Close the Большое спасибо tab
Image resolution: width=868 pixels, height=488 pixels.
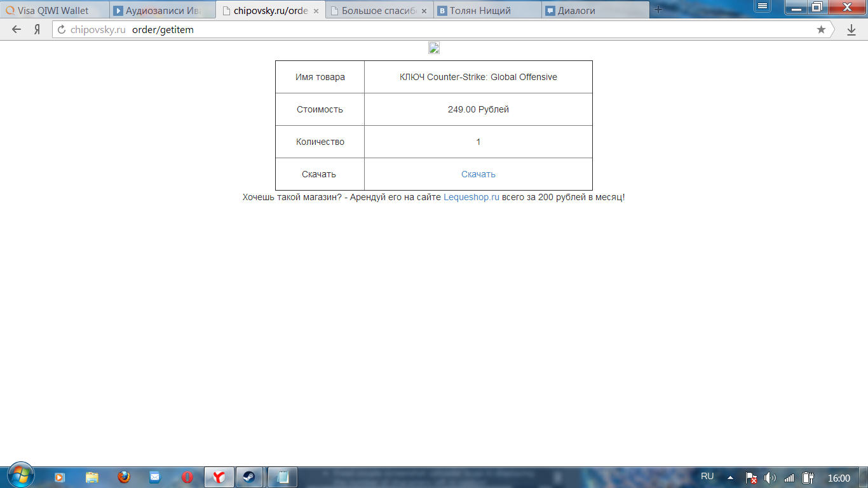[424, 11]
